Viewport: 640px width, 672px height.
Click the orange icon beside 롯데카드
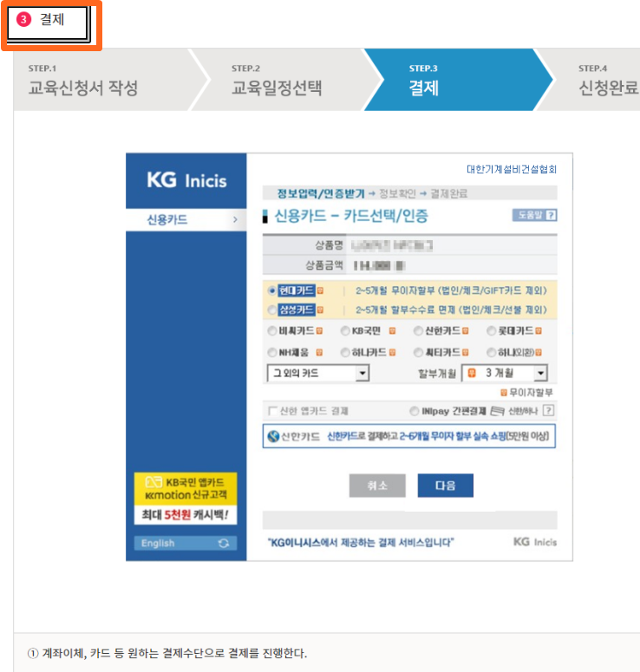coord(539,331)
